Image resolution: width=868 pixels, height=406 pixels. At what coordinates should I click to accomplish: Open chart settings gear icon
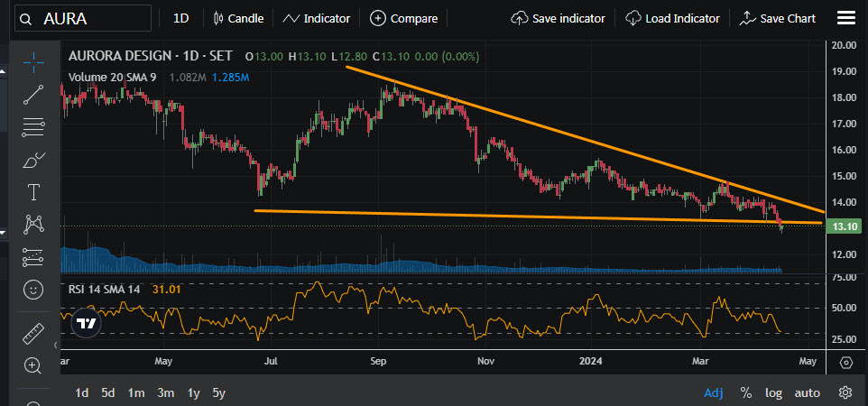tap(845, 392)
